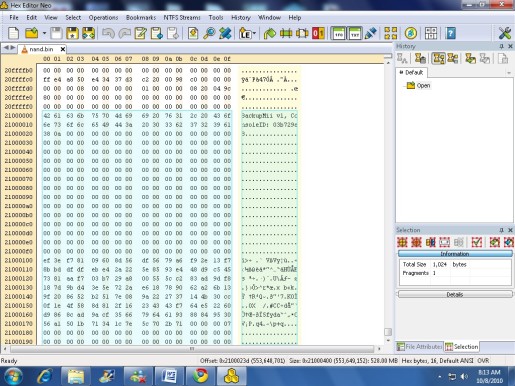Pin the History panel
Screen dimensions: 515x386
(x=501, y=46)
